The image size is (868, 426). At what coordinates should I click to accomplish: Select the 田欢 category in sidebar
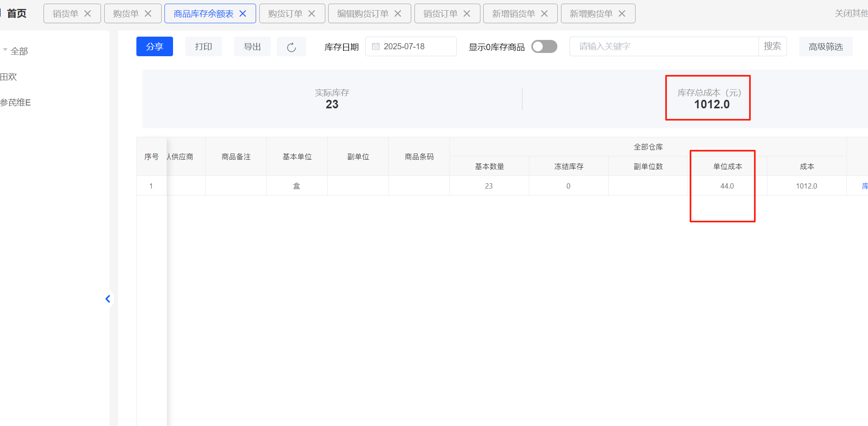click(x=9, y=77)
